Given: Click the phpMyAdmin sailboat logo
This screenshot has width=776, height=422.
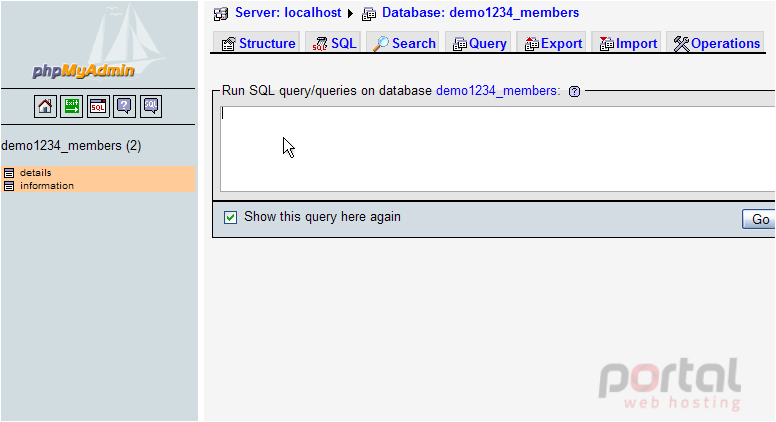Looking at the screenshot, I should [x=99, y=44].
